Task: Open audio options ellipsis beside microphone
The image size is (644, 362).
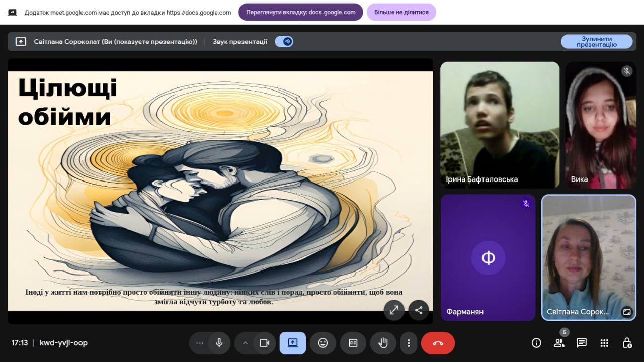Action: 200,343
